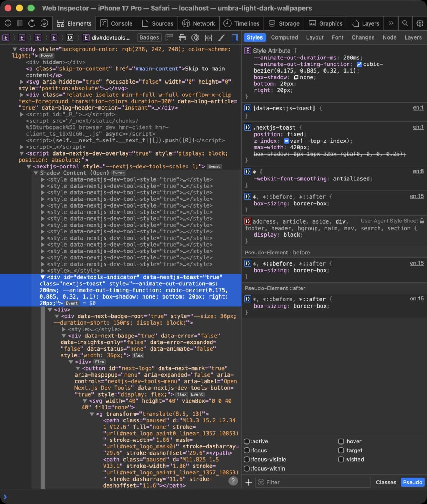Toggle the details sidebar icon

point(235,37)
